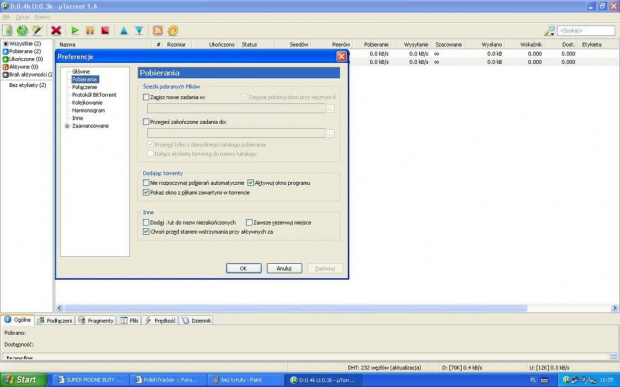Screen dimensions: 620x387
Task: Click the OK button in Preferencje
Action: [244, 268]
